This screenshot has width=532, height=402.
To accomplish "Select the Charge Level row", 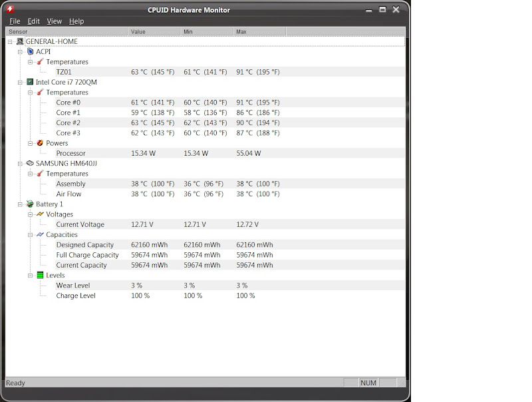I will tap(230, 296).
